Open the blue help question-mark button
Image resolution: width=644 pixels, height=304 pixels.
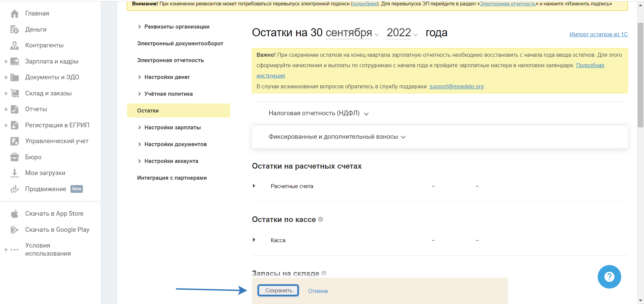609,277
